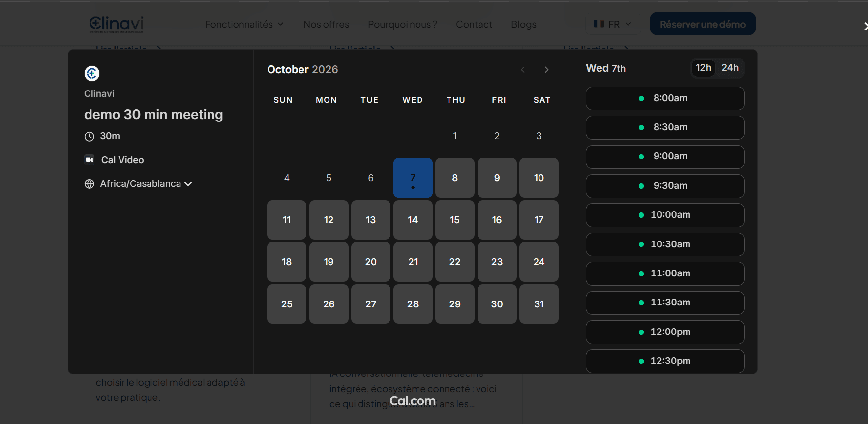Pick the 11:00am slot
The width and height of the screenshot is (868, 424).
[x=665, y=273]
